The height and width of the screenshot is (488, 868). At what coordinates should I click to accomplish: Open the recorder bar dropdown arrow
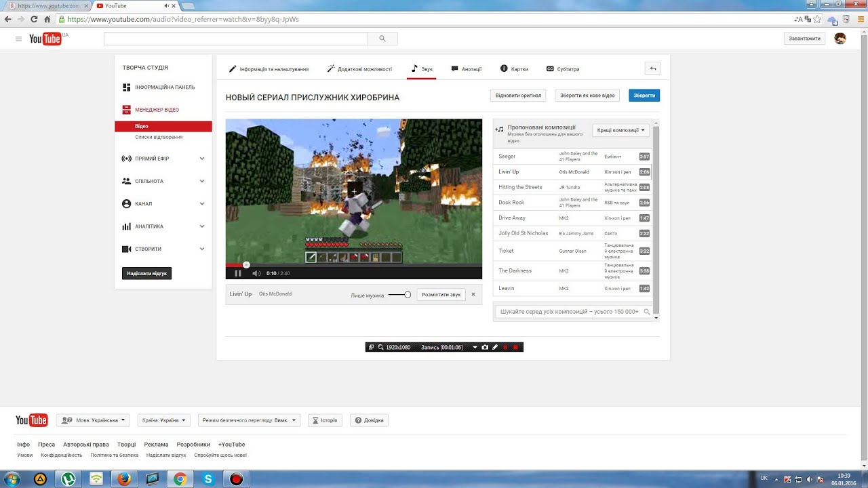475,347
